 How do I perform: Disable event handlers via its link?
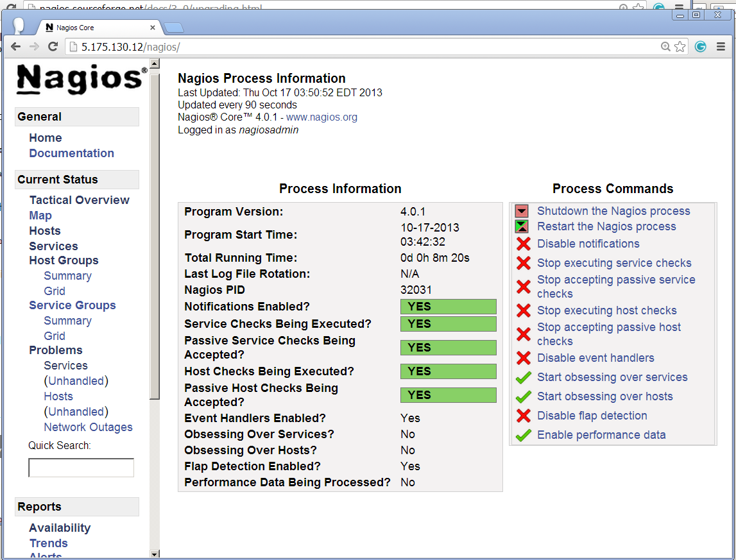point(595,358)
